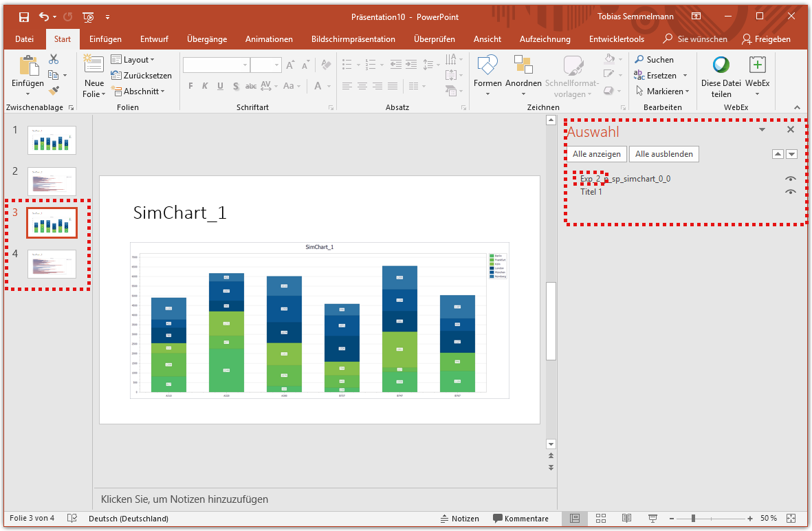Viewport: 812px width, 531px height.
Task: Add a slide with Neue Folie icon
Action: 94,64
